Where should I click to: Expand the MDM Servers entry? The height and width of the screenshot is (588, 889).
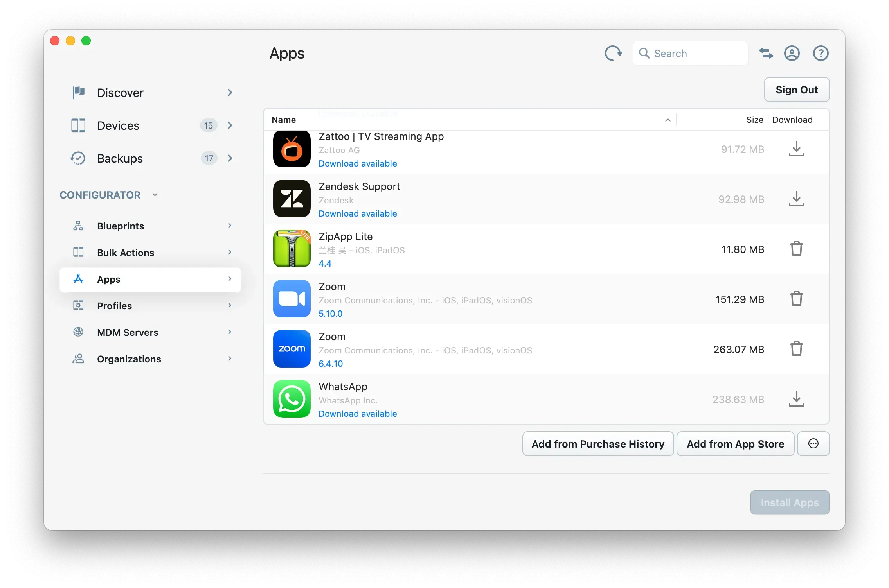[x=229, y=332]
